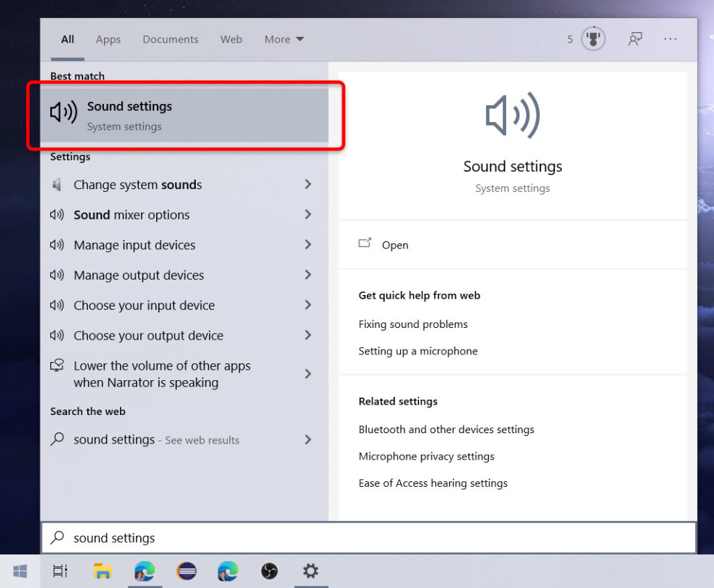Select Choose your output device result
The height and width of the screenshot is (588, 714).
184,336
